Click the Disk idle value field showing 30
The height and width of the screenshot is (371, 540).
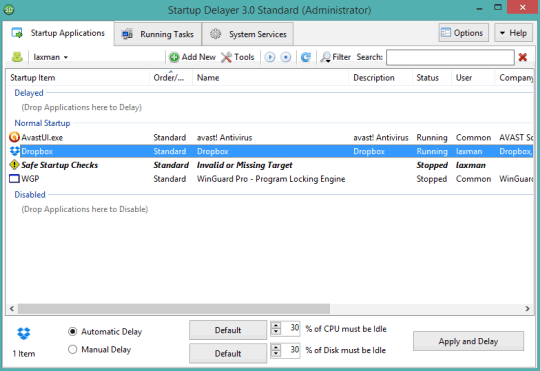[x=290, y=350]
